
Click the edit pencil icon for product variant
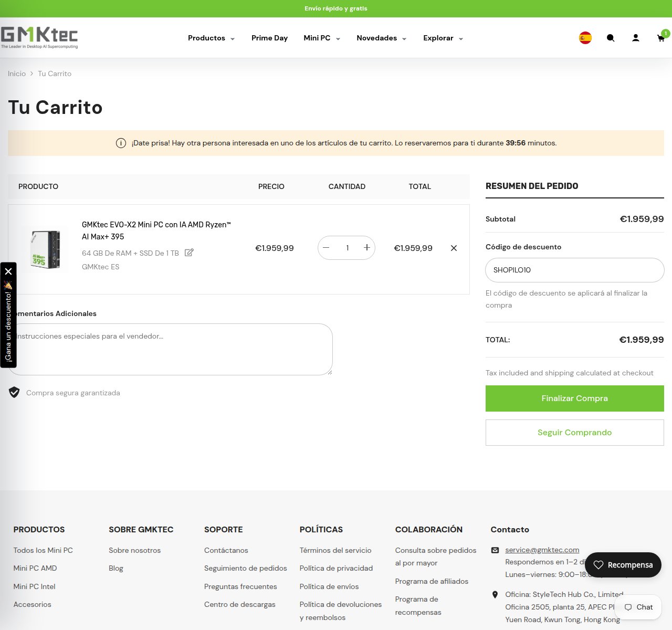pos(189,253)
